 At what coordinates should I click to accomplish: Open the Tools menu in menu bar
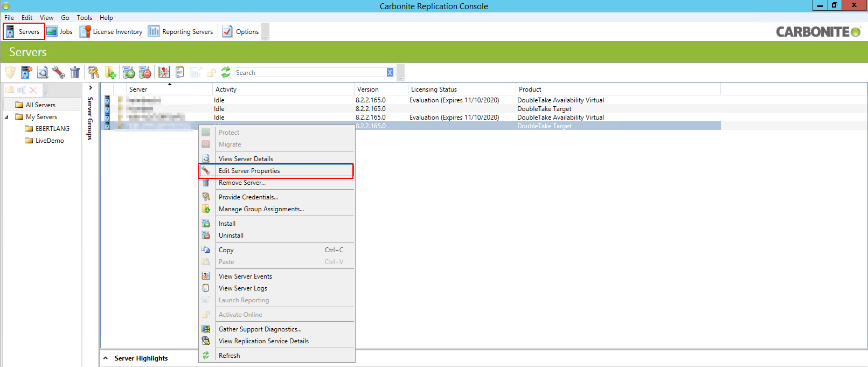click(84, 18)
